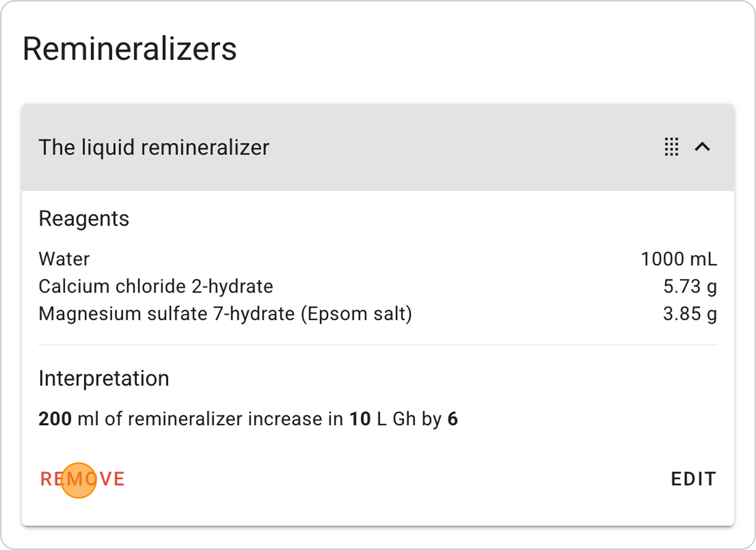Click the bold 10 L value
The image size is (756, 550).
360,419
